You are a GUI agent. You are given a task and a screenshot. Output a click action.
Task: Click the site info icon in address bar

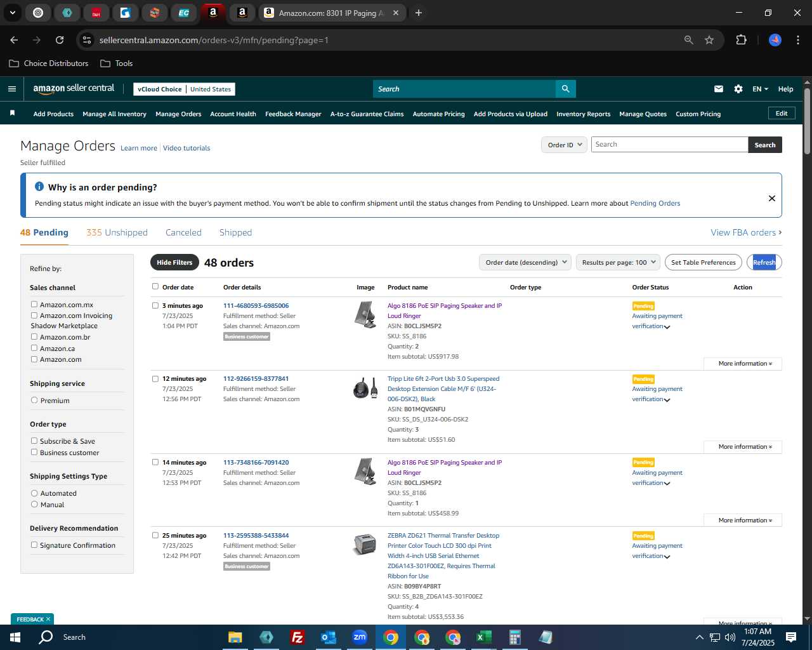coord(87,40)
